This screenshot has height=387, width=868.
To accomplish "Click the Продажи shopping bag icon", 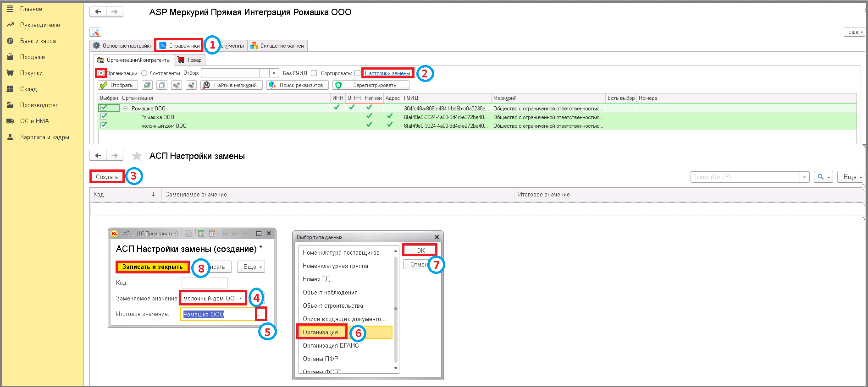I will click(x=10, y=57).
